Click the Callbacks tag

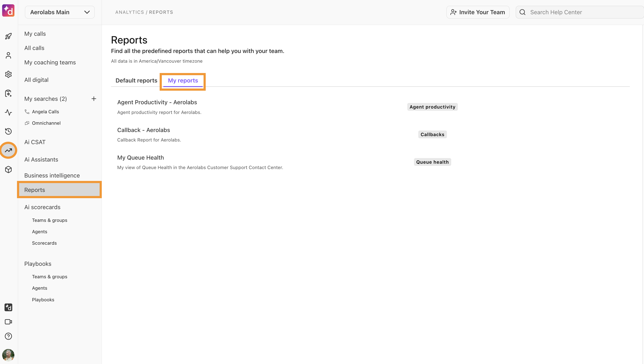432,134
